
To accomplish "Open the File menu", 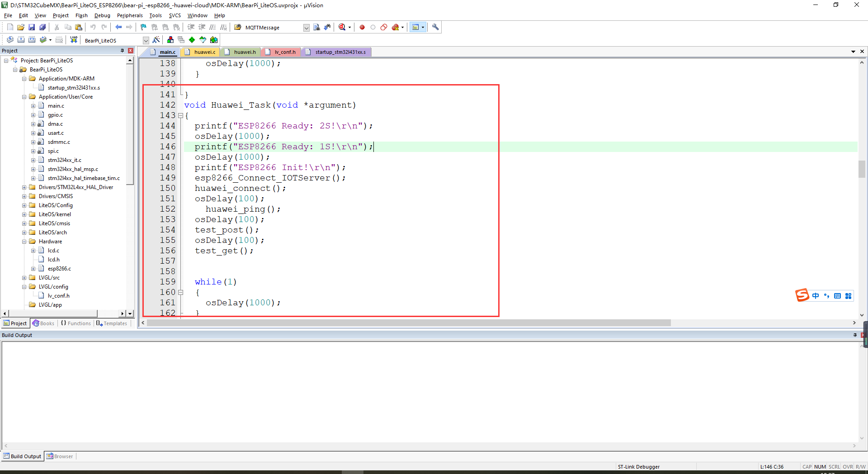I will pyautogui.click(x=8, y=15).
